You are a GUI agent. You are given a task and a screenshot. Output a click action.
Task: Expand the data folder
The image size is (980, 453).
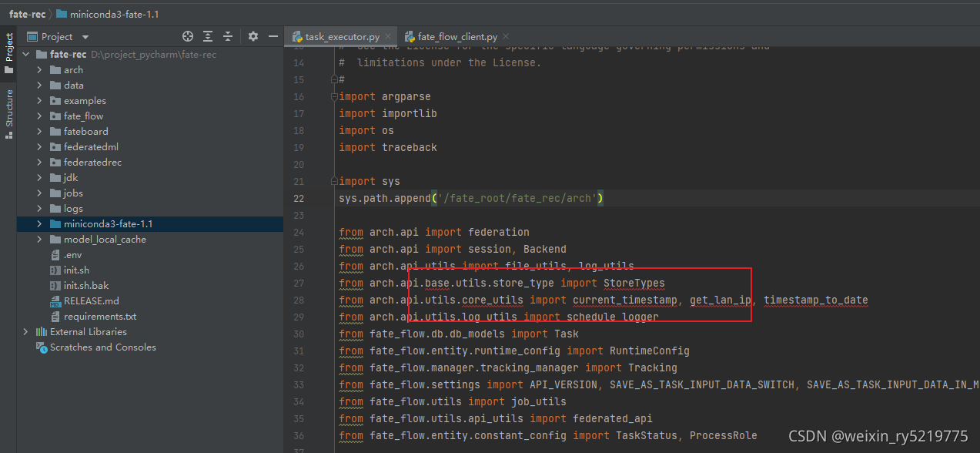coord(39,86)
